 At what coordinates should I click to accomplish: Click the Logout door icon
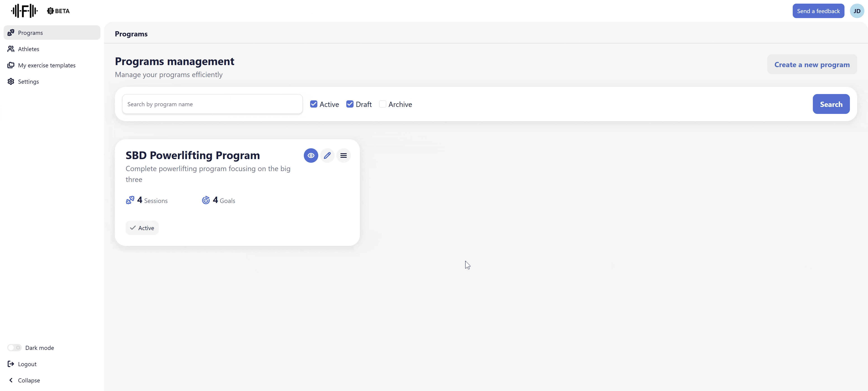coord(11,364)
